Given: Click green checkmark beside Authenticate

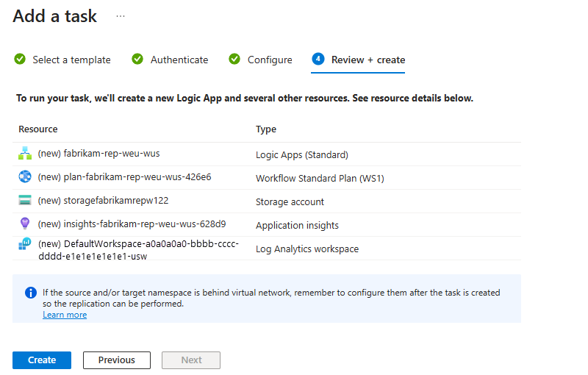Looking at the screenshot, I should pos(137,60).
